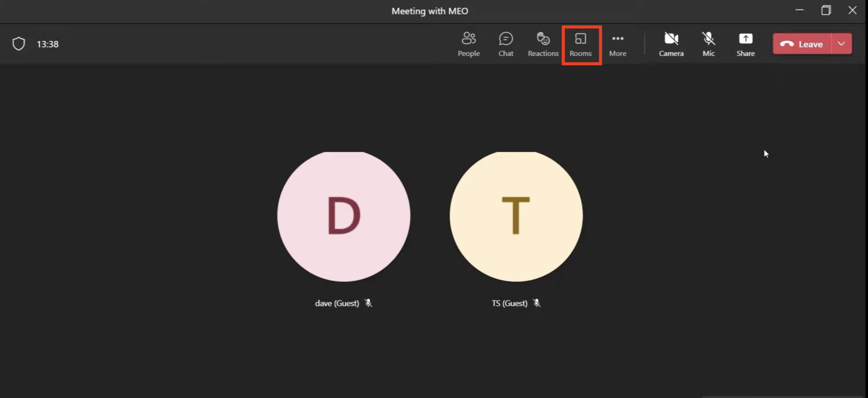The width and height of the screenshot is (868, 398).
Task: Unmute the Mic
Action: click(708, 44)
